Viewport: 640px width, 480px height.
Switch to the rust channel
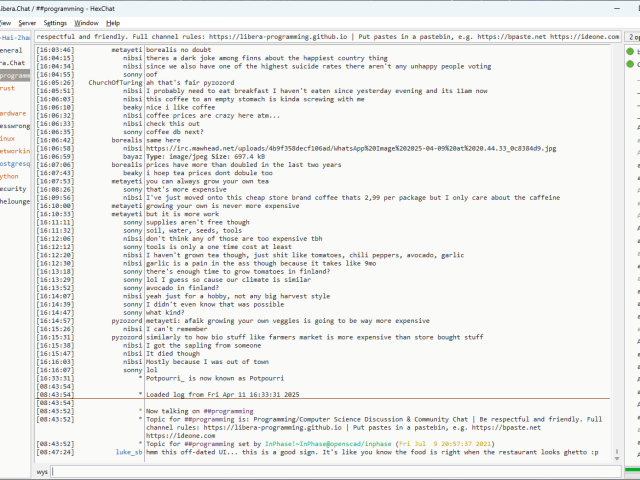pyautogui.click(x=8, y=88)
